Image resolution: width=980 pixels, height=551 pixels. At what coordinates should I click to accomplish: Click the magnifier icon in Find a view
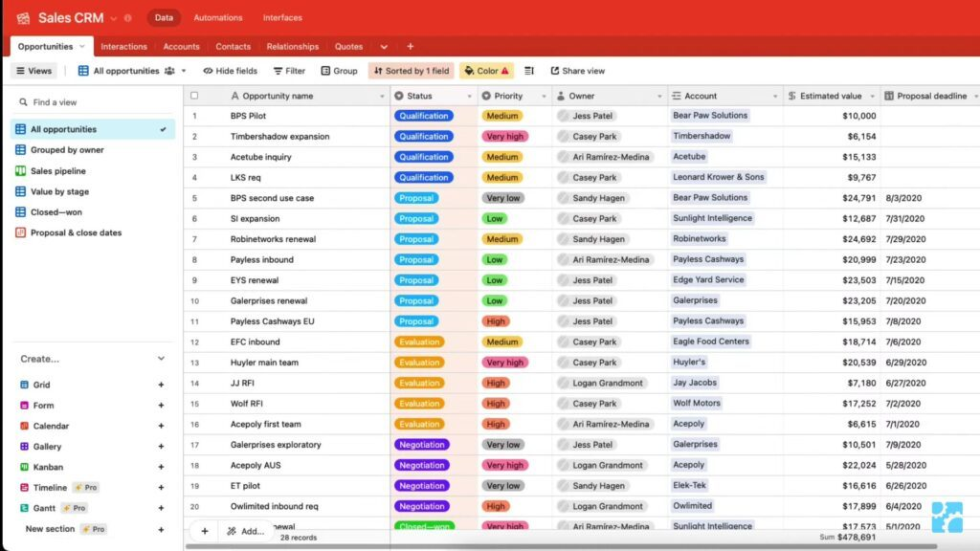tap(23, 101)
